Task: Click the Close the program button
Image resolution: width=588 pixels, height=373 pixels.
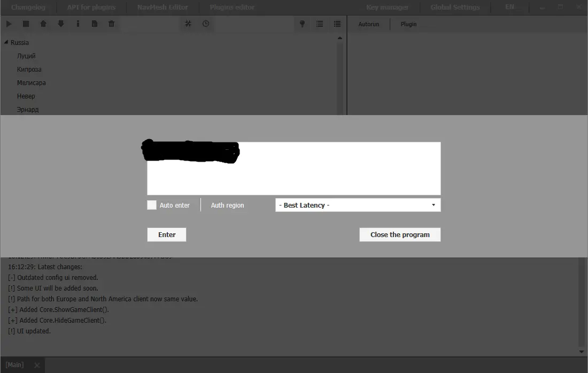Action: 400,234
